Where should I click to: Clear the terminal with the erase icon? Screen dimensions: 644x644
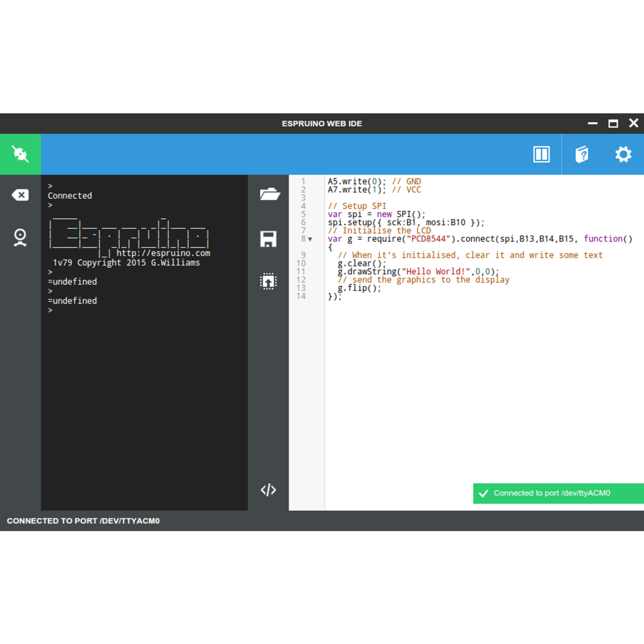point(20,195)
